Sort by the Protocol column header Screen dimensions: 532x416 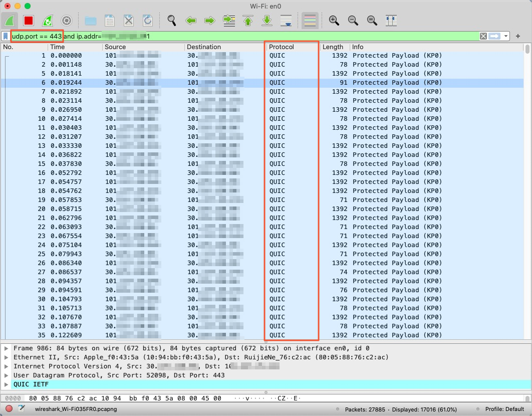(293, 47)
